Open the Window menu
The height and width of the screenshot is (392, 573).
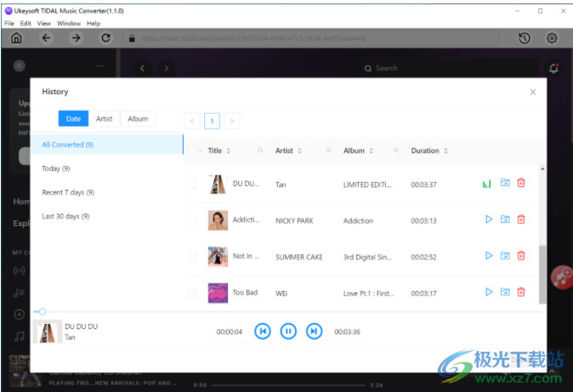point(69,24)
